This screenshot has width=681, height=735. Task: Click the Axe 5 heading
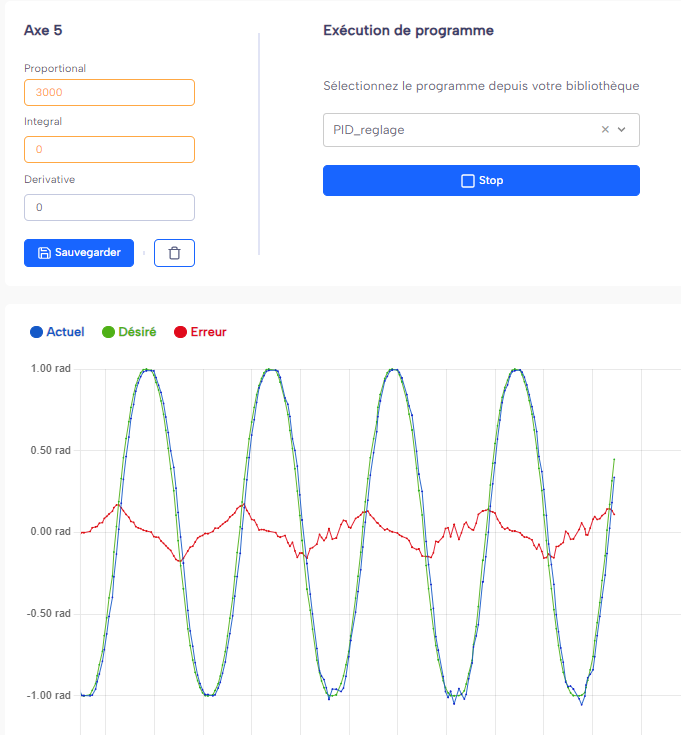43,30
